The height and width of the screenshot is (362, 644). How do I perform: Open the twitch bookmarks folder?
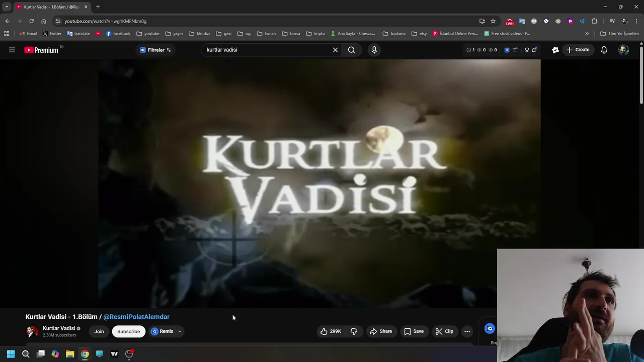(266, 34)
